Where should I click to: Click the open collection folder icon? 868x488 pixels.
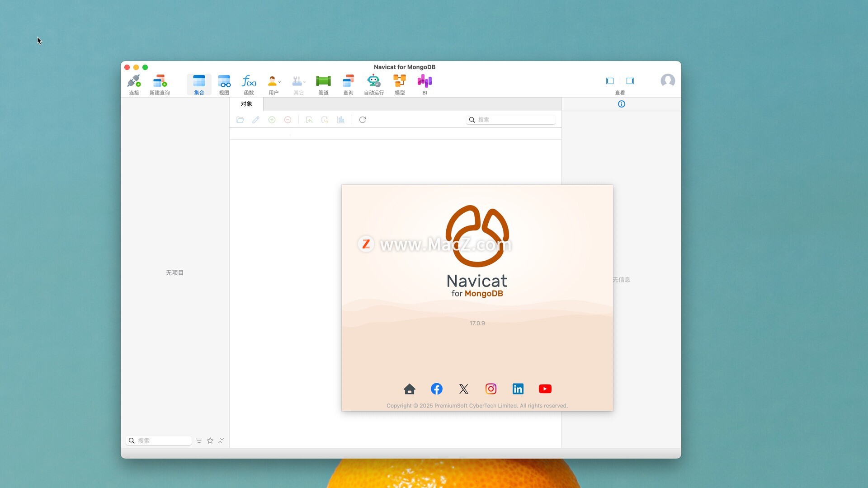(x=240, y=120)
